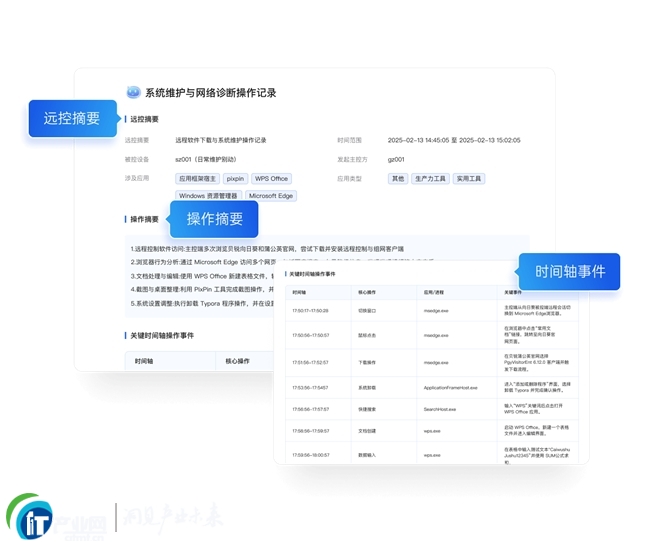Click the pixpin application tag

tap(235, 179)
